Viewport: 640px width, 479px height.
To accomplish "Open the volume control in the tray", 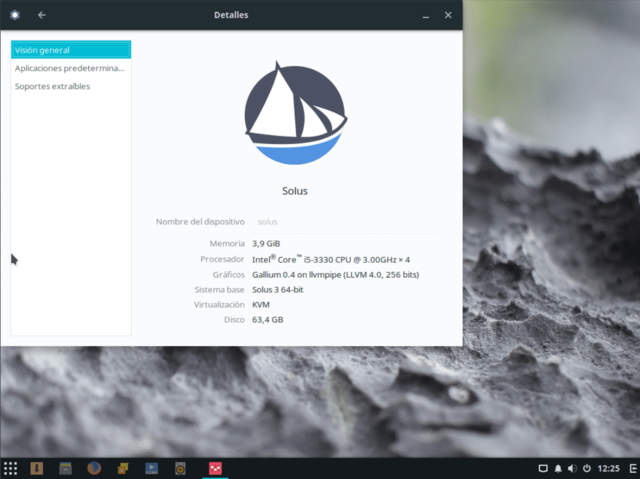I will (572, 468).
